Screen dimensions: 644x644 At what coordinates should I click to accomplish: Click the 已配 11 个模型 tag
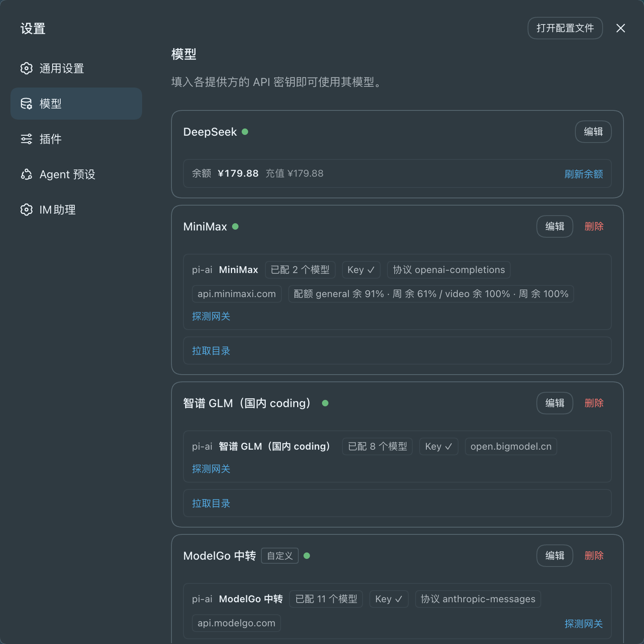point(326,599)
